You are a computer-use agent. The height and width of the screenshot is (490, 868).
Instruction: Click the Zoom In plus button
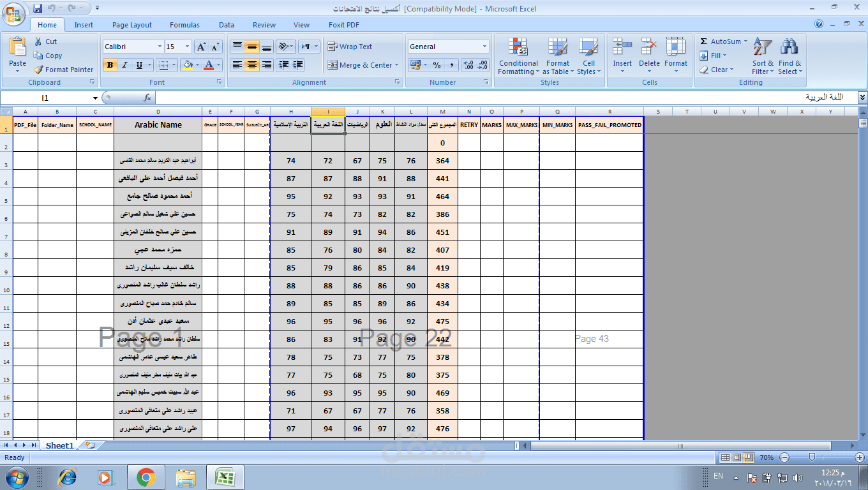[860, 457]
